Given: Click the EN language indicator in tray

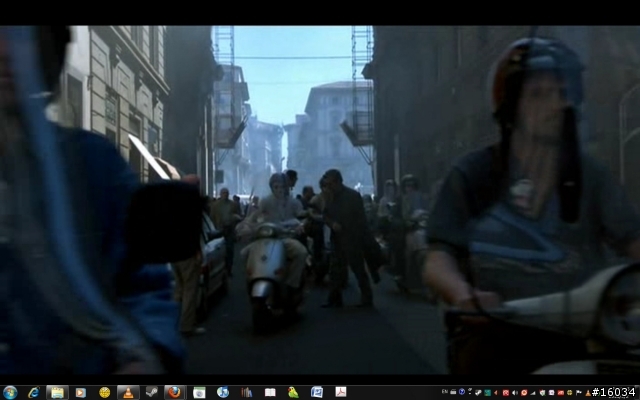Looking at the screenshot, I should point(445,392).
